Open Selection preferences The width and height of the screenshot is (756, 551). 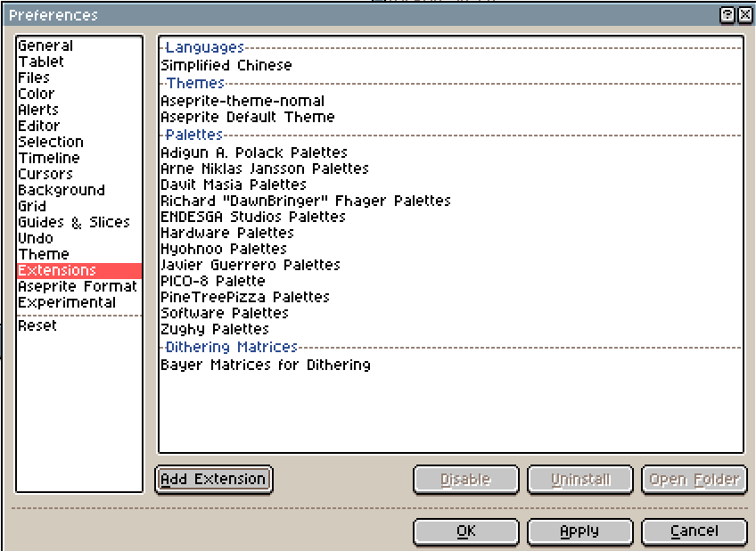pos(79,142)
